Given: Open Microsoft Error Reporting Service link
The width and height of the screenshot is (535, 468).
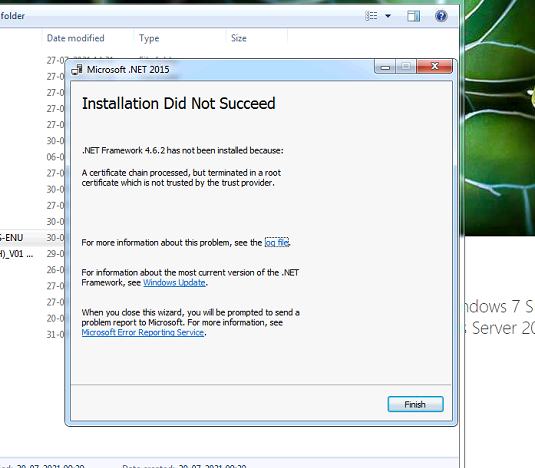Looking at the screenshot, I should coord(143,333).
